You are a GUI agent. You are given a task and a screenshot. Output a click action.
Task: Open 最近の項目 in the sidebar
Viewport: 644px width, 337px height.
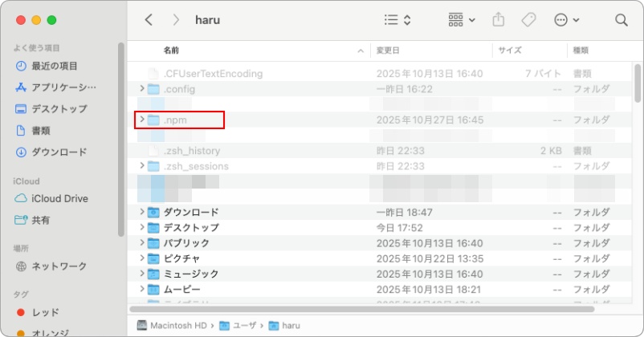[55, 66]
